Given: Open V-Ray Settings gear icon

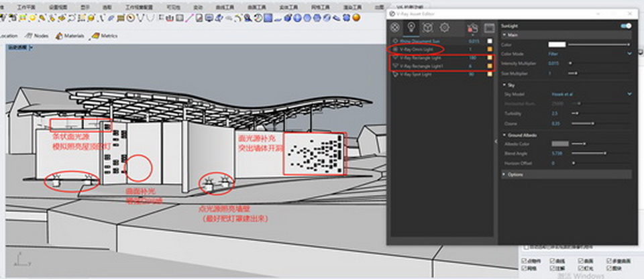Looking at the screenshot, I should tap(444, 27).
